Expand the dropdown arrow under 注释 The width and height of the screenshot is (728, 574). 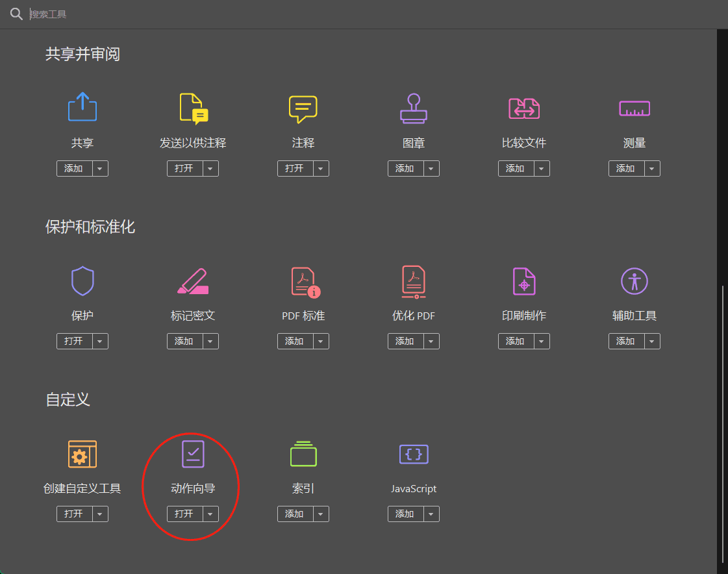[320, 169]
